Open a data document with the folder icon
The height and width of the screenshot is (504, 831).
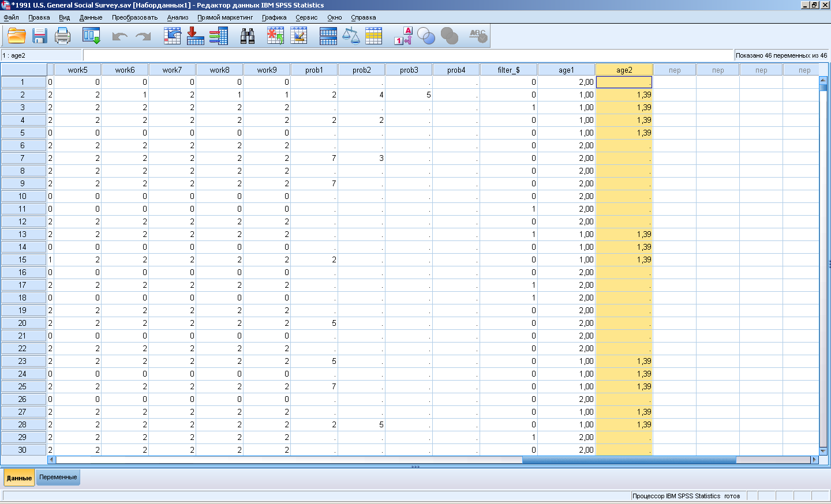pos(17,36)
